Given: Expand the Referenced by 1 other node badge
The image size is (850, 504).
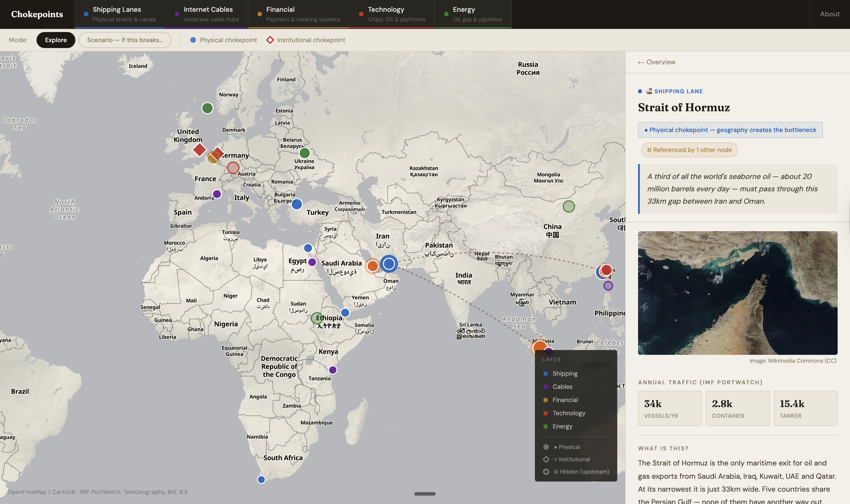Looking at the screenshot, I should pos(689,150).
